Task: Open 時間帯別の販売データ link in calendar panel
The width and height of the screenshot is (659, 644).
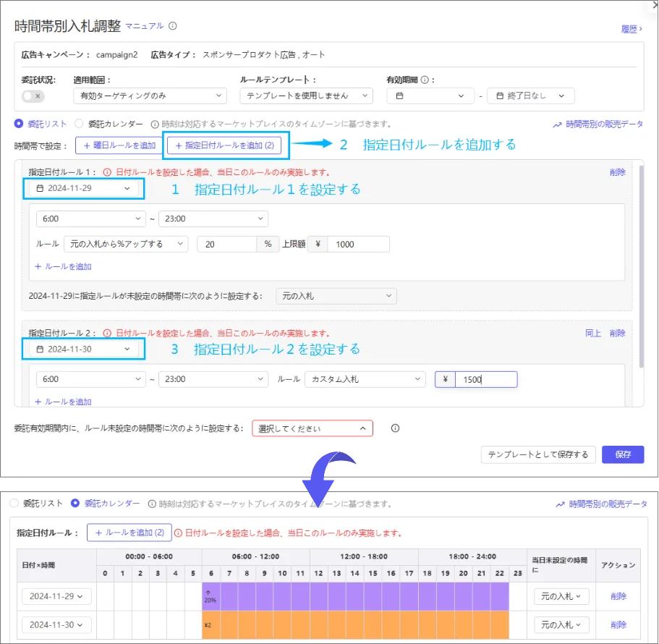Action: coord(608,504)
